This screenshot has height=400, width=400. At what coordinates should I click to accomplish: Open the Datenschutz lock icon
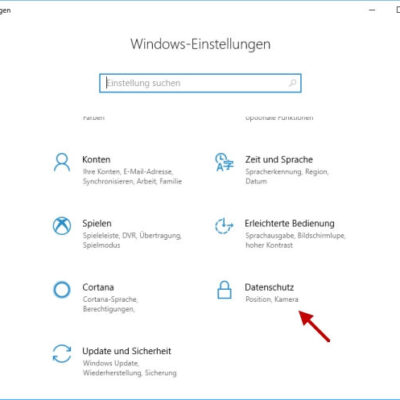[x=224, y=289]
